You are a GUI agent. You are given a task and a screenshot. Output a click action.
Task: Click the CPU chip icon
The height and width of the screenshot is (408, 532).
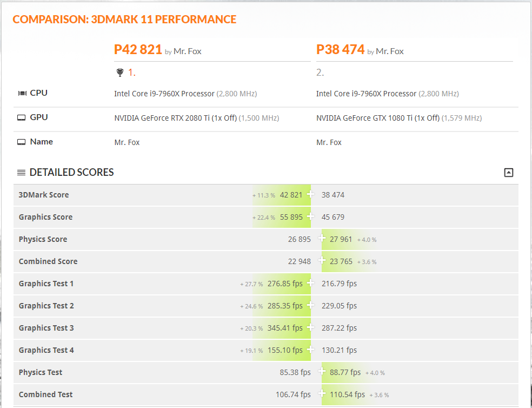click(x=22, y=93)
